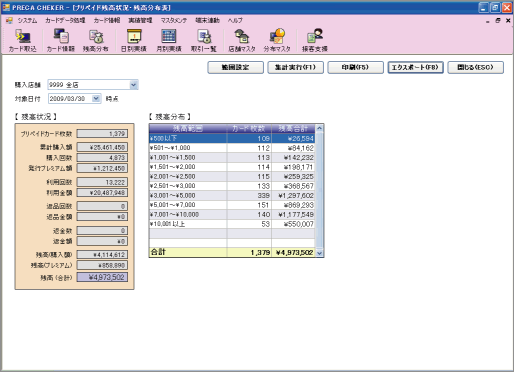The height and width of the screenshot is (372, 514).
Task: Open the システム menu
Action: [x=27, y=20]
